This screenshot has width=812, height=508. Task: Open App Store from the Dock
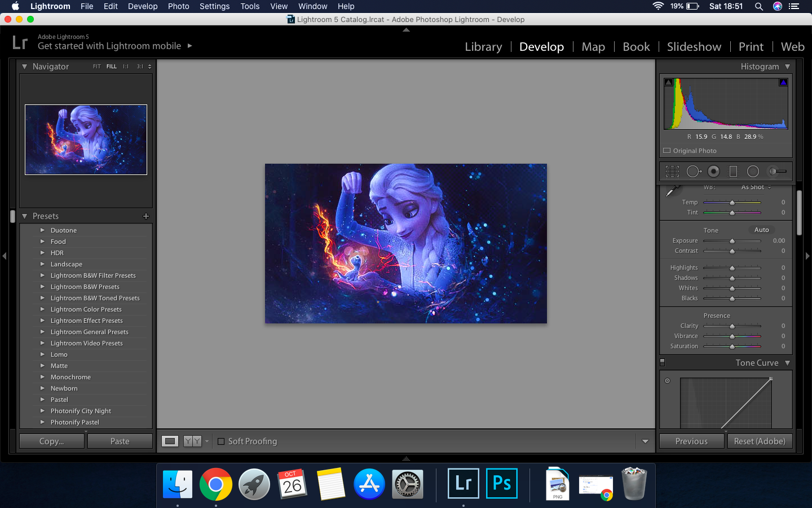coord(369,484)
